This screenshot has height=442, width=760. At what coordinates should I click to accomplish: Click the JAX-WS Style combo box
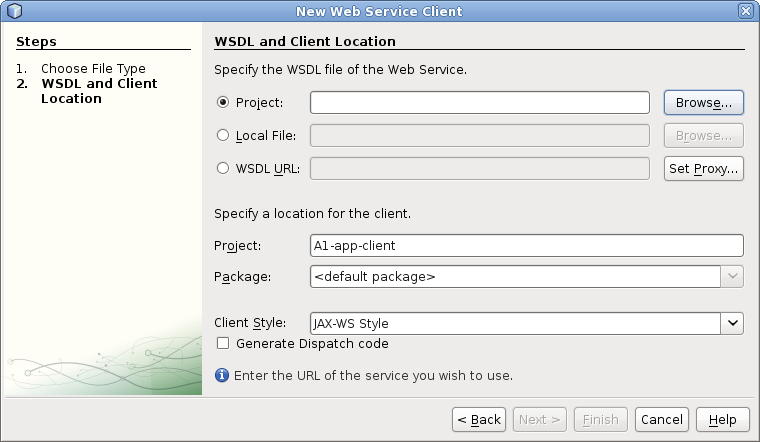[x=515, y=323]
